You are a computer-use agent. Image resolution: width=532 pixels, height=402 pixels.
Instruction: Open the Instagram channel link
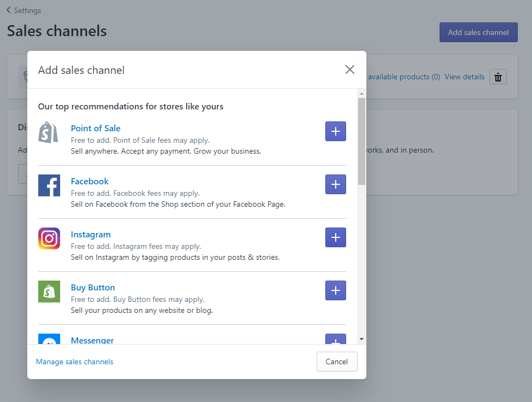click(91, 235)
